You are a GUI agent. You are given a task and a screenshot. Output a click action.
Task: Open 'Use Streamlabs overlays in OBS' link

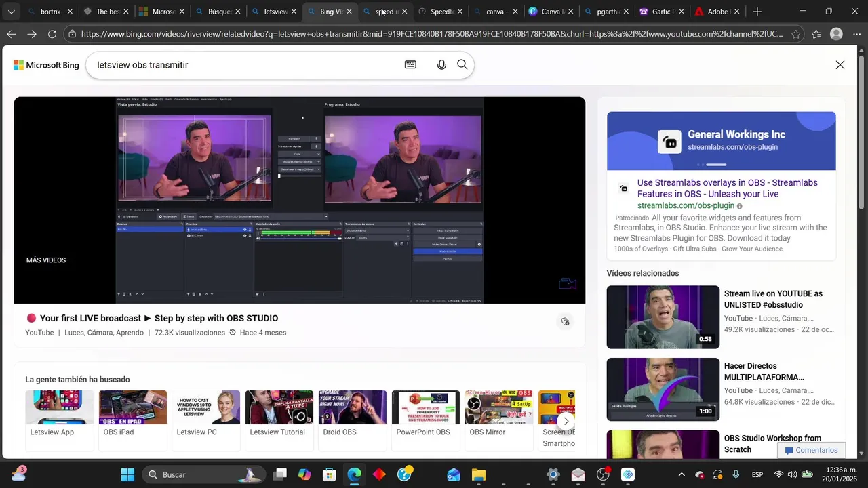[x=727, y=188]
